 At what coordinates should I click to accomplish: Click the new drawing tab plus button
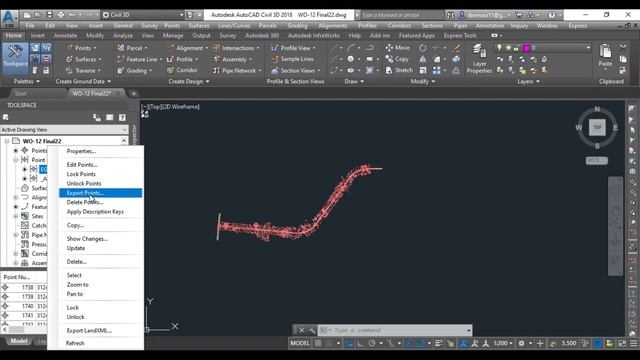[x=133, y=93]
